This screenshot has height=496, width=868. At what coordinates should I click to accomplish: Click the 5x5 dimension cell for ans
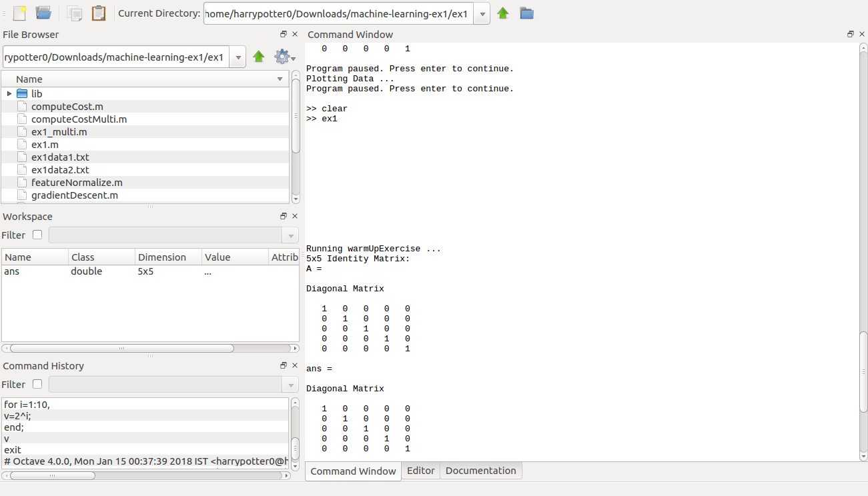[145, 271]
